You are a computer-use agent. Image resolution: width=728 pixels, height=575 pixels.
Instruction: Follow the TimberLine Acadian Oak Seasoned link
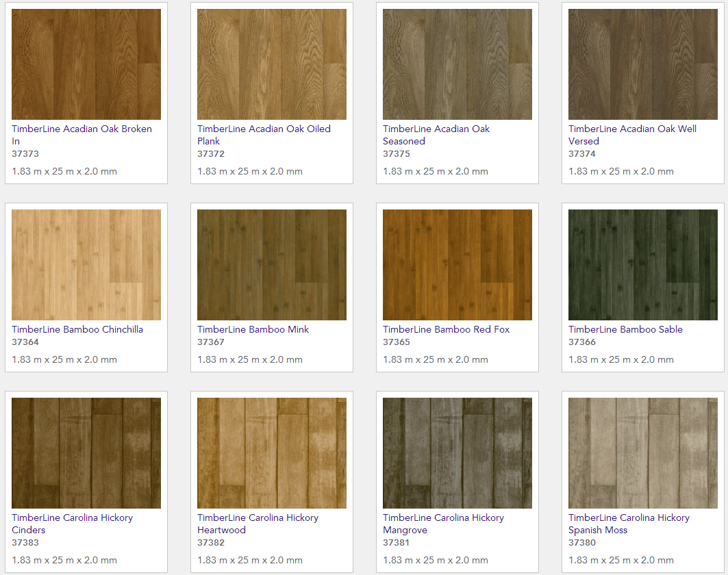coord(436,135)
